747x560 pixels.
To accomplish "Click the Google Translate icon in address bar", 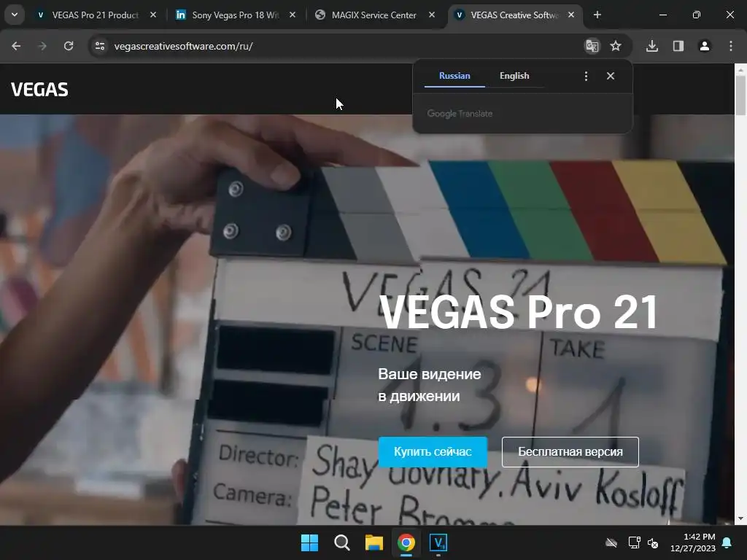I will pos(592,46).
